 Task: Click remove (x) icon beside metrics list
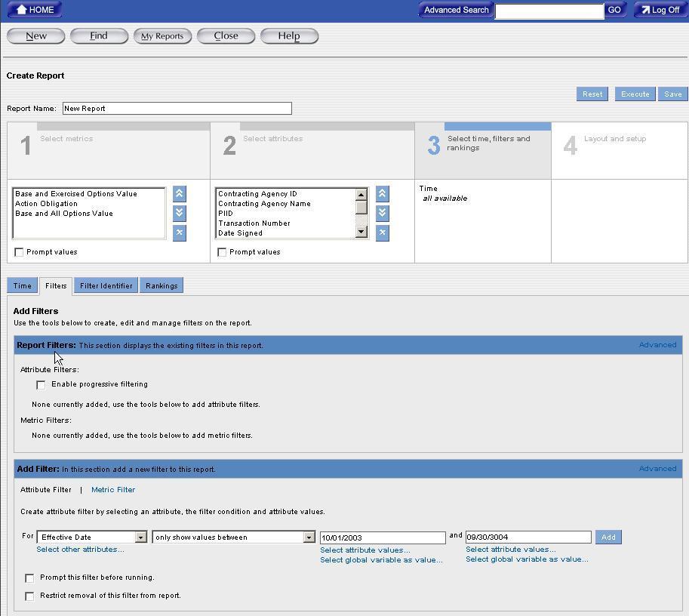point(179,233)
